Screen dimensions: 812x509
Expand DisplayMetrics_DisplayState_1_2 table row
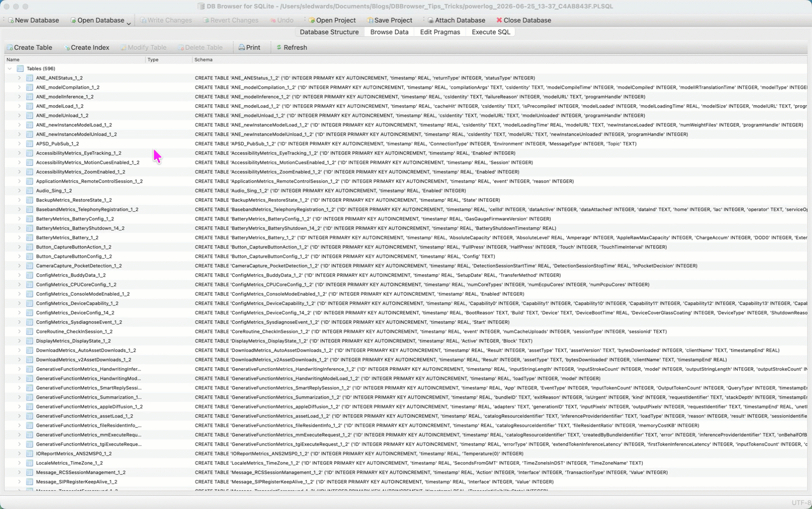pos(19,341)
